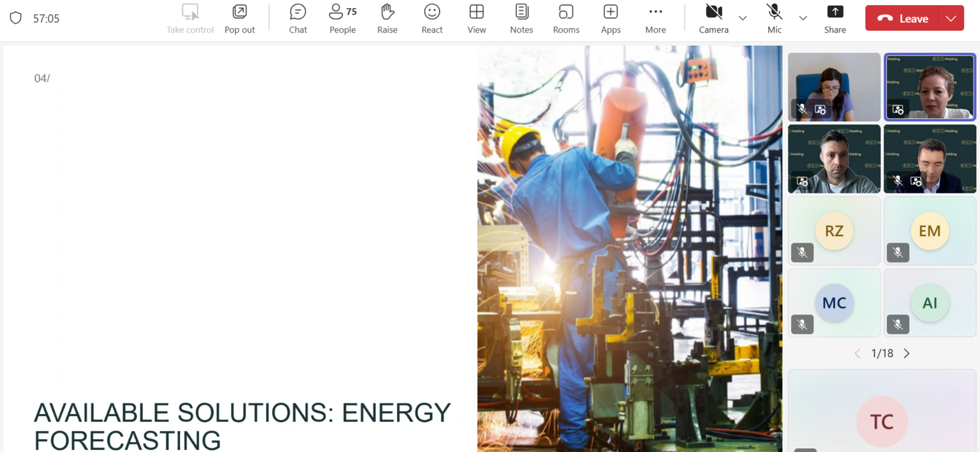Open the Leave options dropdown arrow
This screenshot has height=452, width=980.
coord(951,19)
